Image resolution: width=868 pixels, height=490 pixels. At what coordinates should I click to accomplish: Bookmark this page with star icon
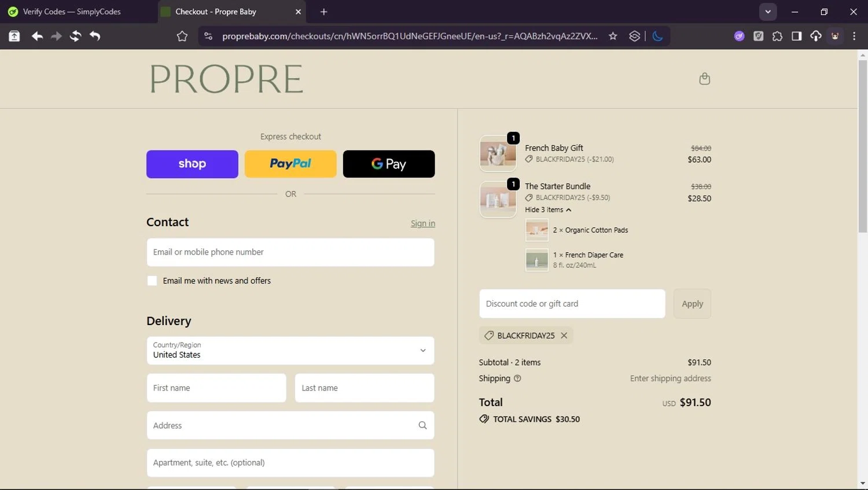(x=613, y=36)
